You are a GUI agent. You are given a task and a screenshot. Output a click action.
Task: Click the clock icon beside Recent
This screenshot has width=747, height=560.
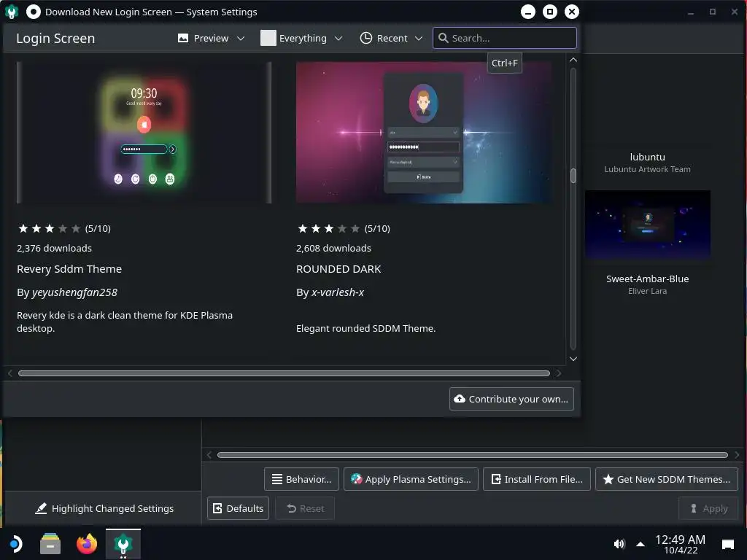pyautogui.click(x=366, y=38)
